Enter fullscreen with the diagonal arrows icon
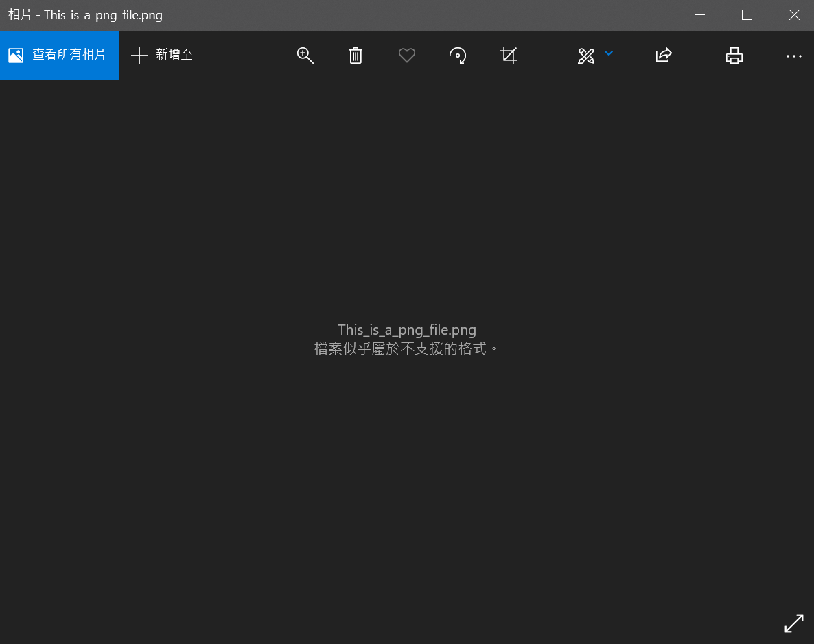Image resolution: width=814 pixels, height=644 pixels. coord(794,623)
